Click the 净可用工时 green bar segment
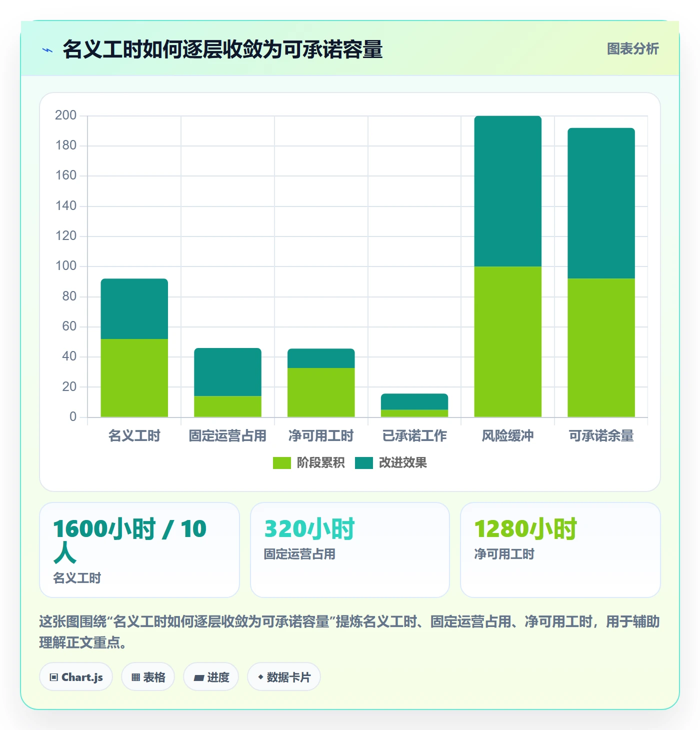700x730 pixels. pos(321,392)
